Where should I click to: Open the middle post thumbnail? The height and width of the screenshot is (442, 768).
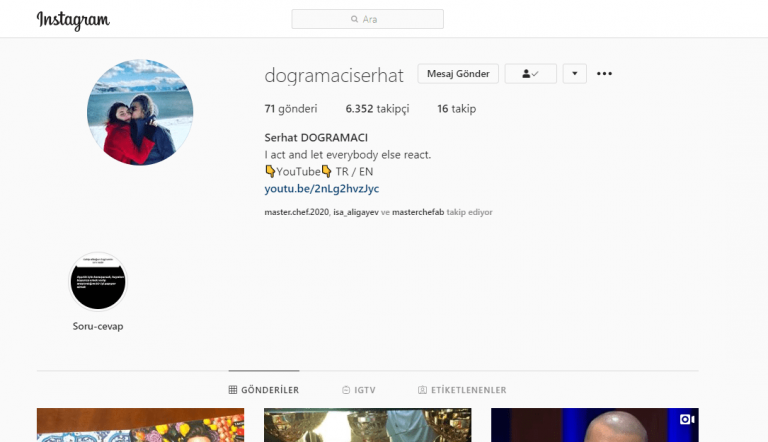point(367,425)
